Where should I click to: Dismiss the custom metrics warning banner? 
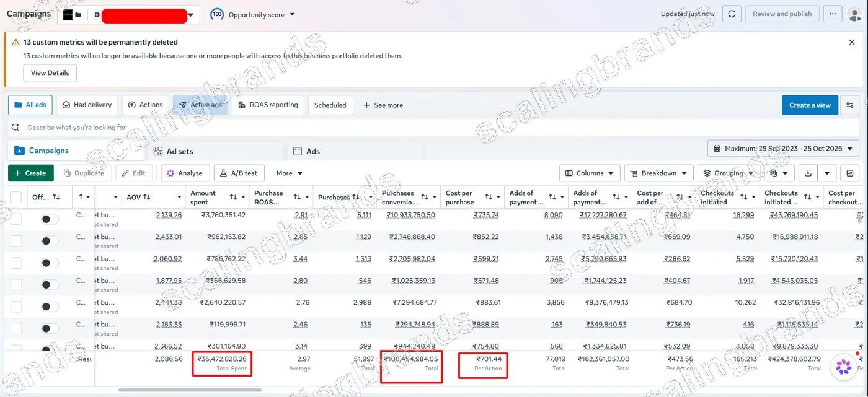[x=852, y=42]
